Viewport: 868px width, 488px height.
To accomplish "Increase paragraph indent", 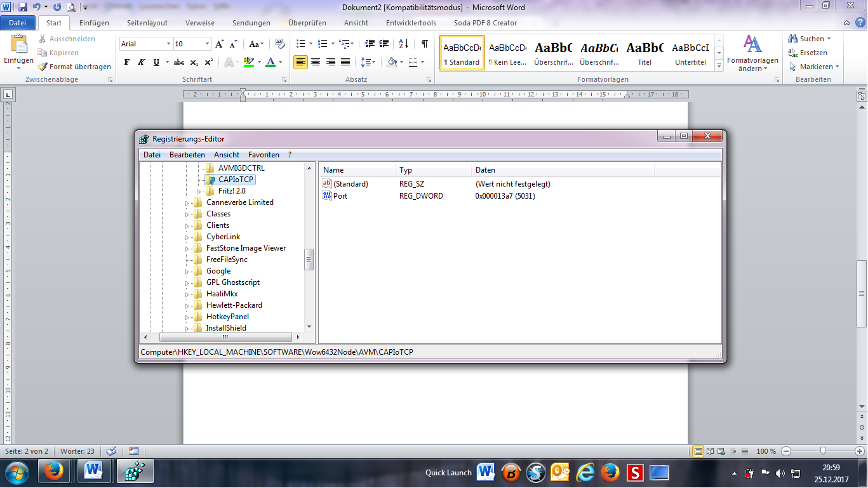I will point(384,44).
